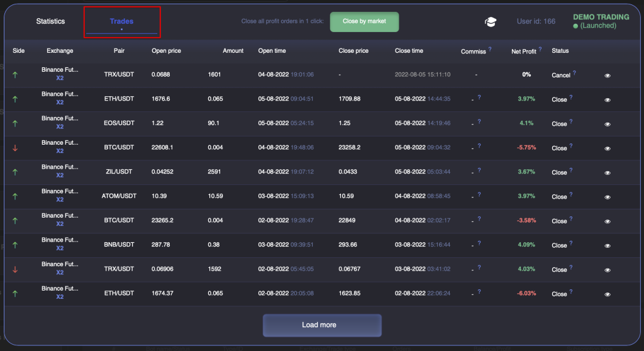Click status help icon in BNB/USDT row

tap(571, 243)
